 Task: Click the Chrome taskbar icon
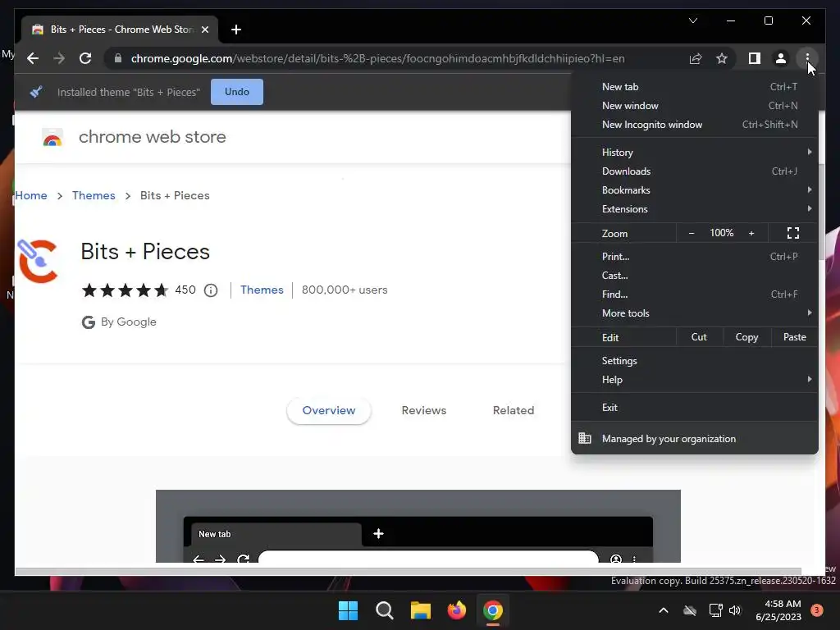coord(493,610)
